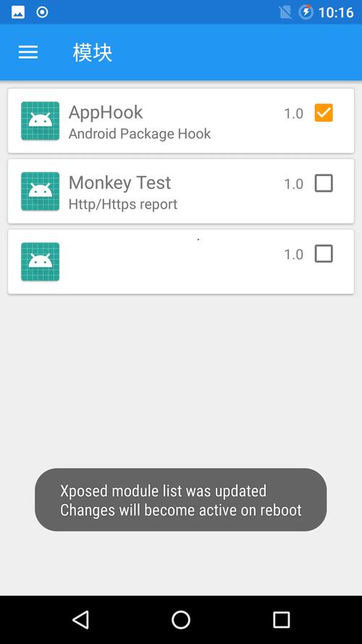
Task: Tap the circular record notification icon
Action: click(42, 12)
